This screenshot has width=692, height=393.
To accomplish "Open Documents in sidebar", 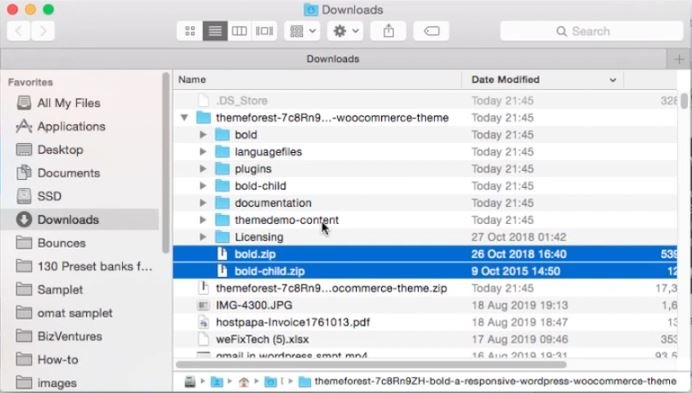I will pos(68,173).
